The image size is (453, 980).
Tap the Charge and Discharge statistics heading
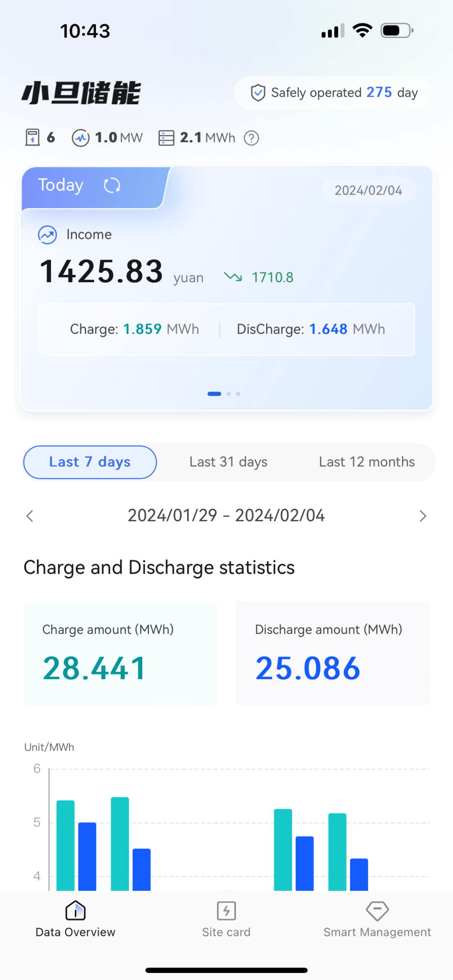click(x=159, y=567)
